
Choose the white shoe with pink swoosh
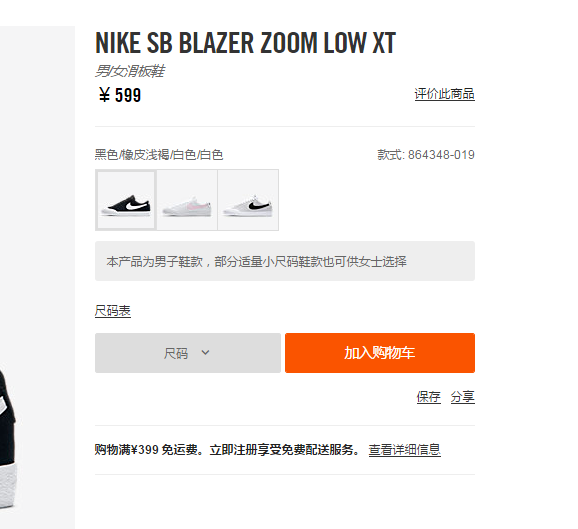(187, 200)
